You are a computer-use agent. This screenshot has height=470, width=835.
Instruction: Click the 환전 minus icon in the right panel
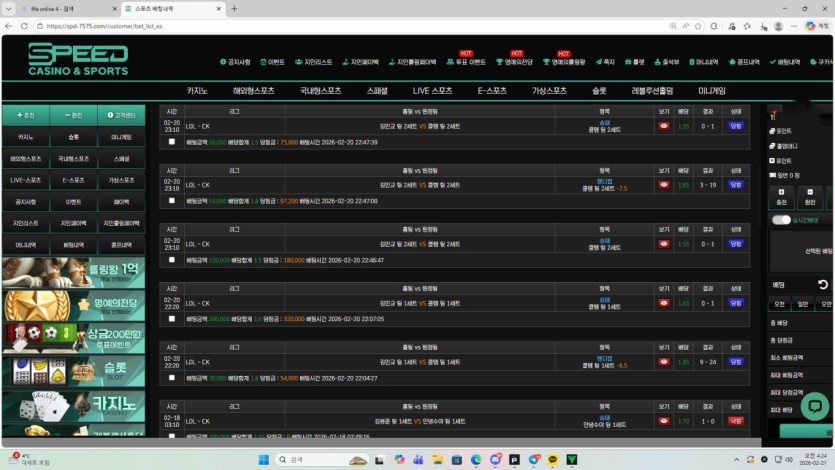click(810, 196)
